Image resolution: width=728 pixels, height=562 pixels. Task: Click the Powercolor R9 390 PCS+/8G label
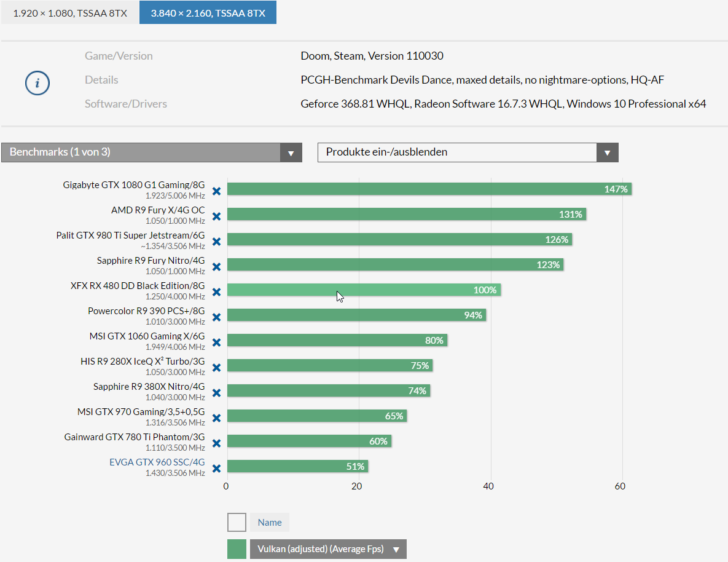pos(146,311)
